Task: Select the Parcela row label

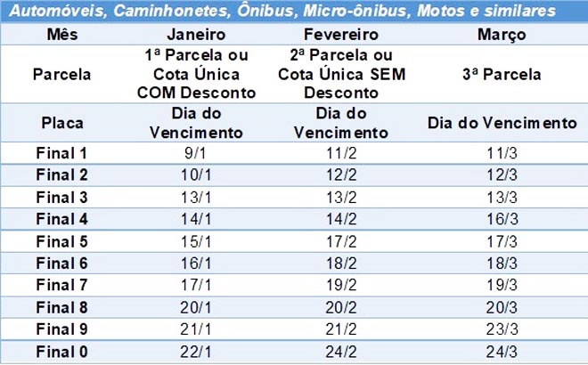Action: tap(61, 74)
